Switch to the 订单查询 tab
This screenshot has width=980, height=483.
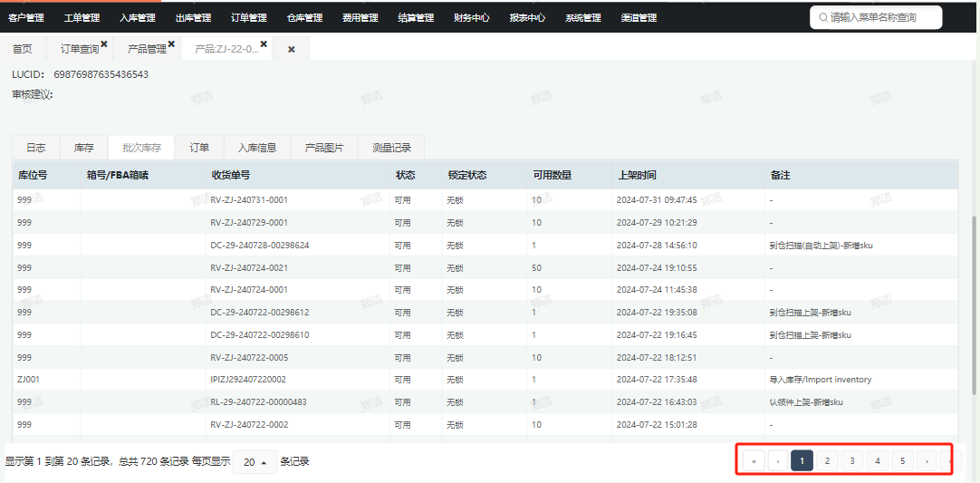click(80, 50)
